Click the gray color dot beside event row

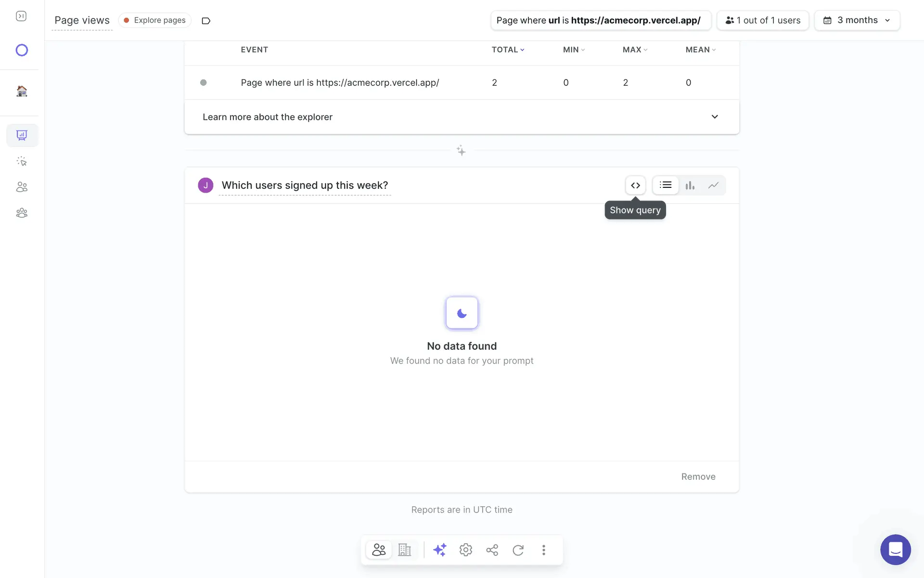(x=204, y=83)
